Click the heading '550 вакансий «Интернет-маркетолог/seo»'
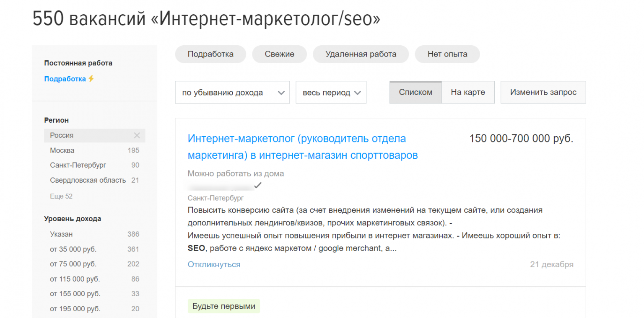This screenshot has width=644, height=318. coord(206,19)
